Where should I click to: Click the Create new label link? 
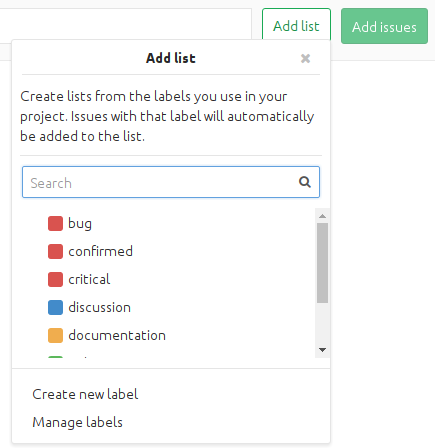point(85,394)
